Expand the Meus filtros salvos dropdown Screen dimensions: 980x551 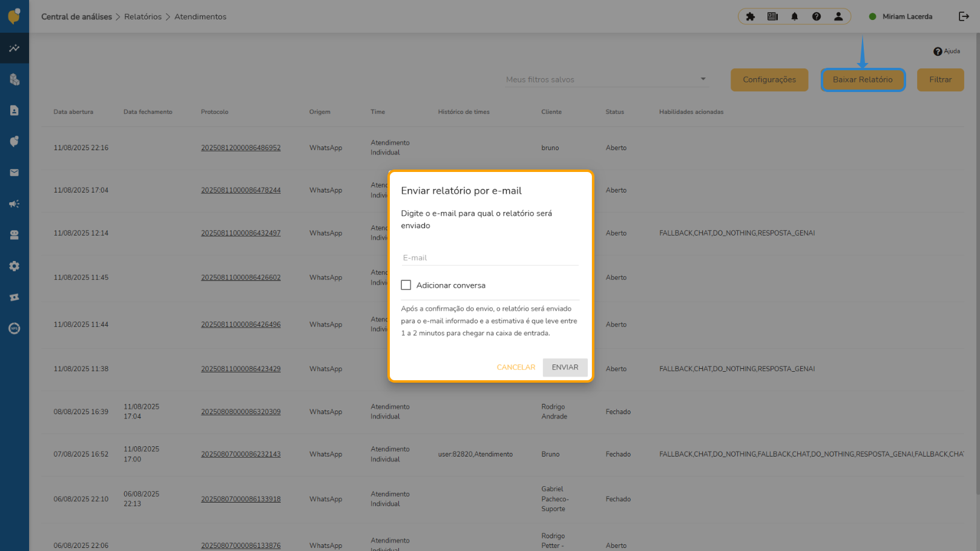pos(607,79)
